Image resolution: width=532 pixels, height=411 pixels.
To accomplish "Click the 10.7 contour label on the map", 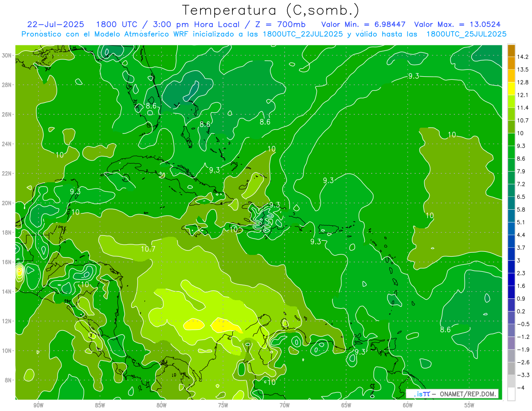I will (148, 249).
